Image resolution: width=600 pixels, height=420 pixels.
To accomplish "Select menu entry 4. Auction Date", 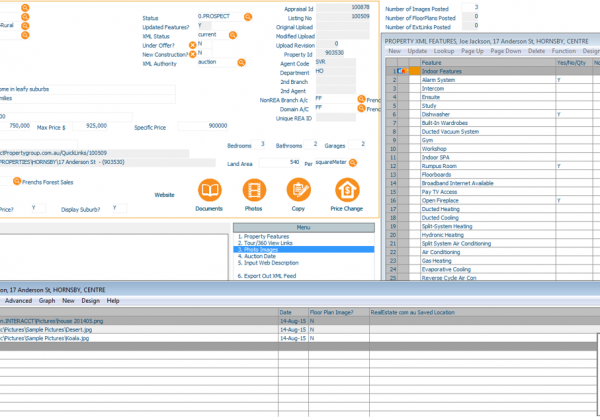I will [256, 256].
